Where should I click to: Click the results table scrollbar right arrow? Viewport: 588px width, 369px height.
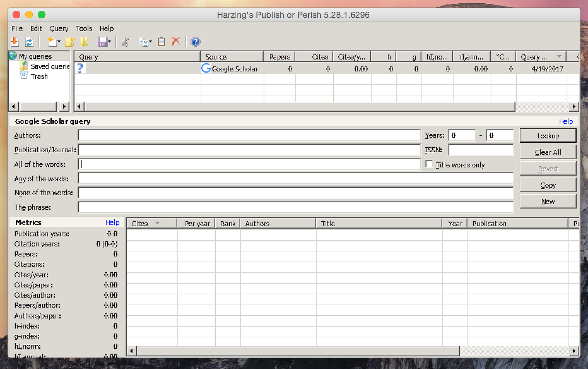click(x=574, y=351)
